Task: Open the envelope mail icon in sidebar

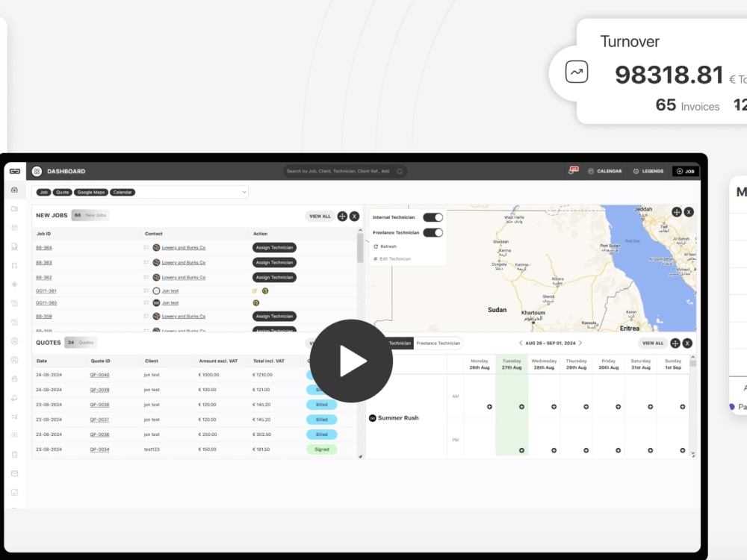Action: click(x=15, y=473)
